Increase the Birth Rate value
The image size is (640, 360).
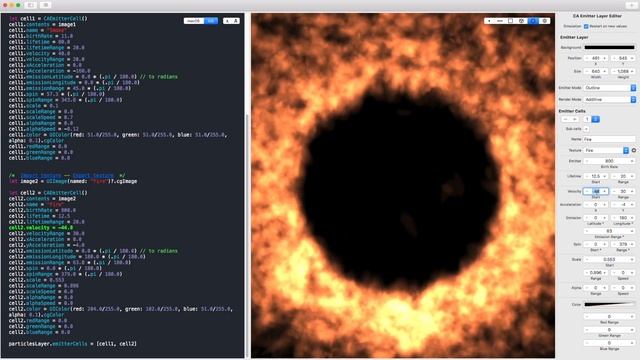[x=632, y=161]
